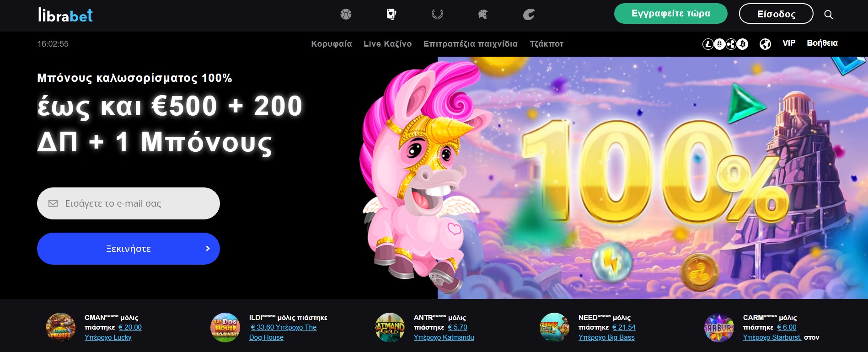Click the € 21.54 win link

pyautogui.click(x=624, y=327)
